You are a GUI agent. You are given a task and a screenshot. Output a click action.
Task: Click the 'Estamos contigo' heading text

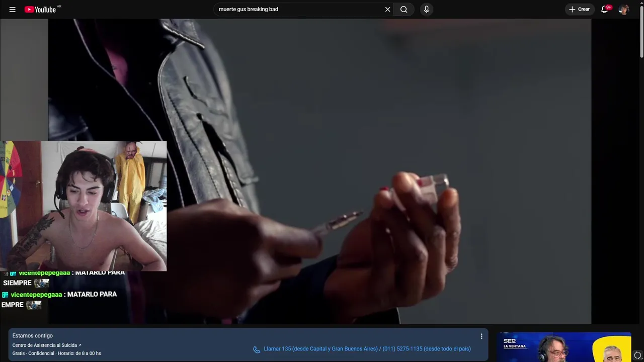[33, 336]
